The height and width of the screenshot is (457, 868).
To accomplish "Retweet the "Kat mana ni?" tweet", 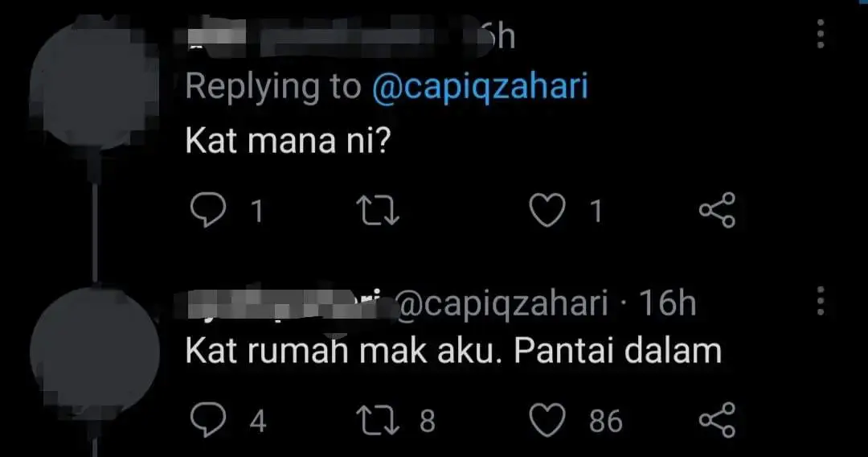I will click(x=378, y=211).
